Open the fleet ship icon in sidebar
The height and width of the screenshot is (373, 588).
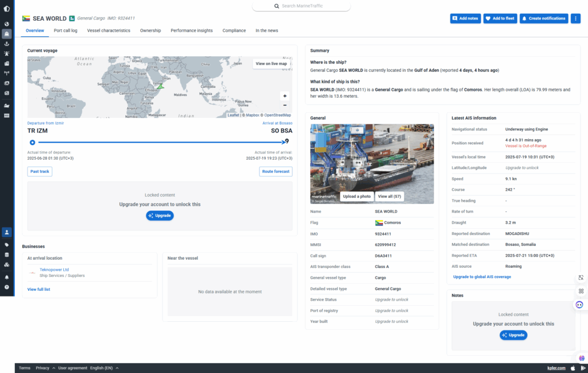[x=7, y=106]
